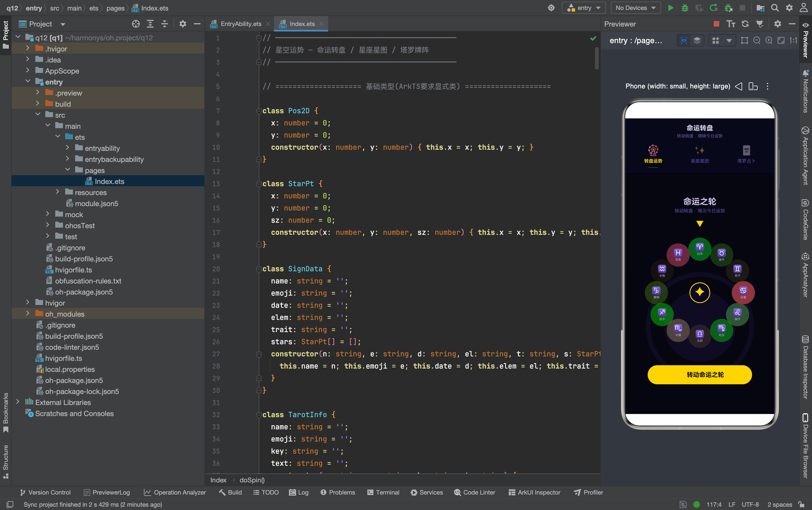Click the Tt font size icon in Previewer

(x=731, y=23)
